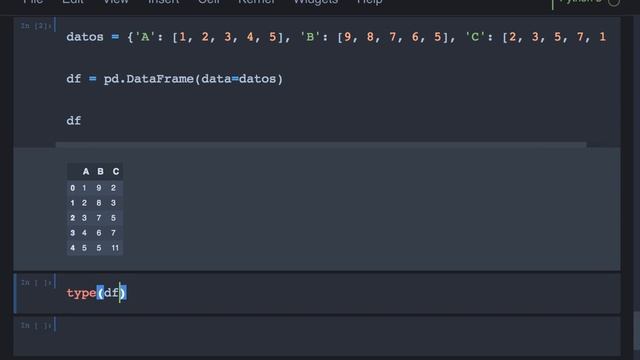
Task: Click column A value in row 0
Action: [x=84, y=188]
